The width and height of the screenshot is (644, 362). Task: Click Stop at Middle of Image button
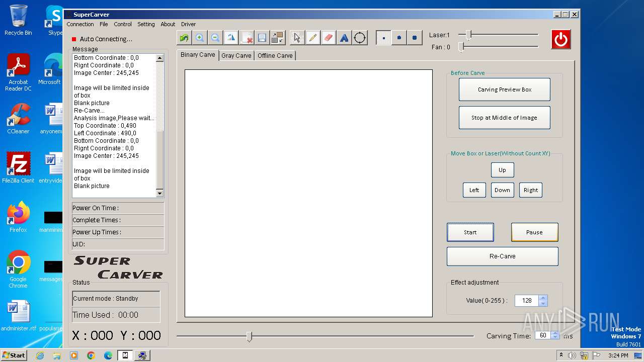(x=505, y=118)
